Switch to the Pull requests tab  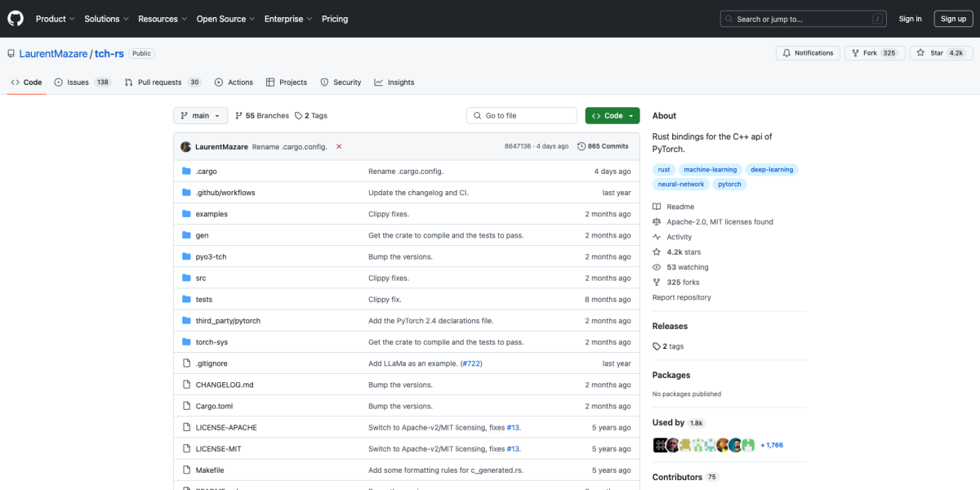point(163,82)
